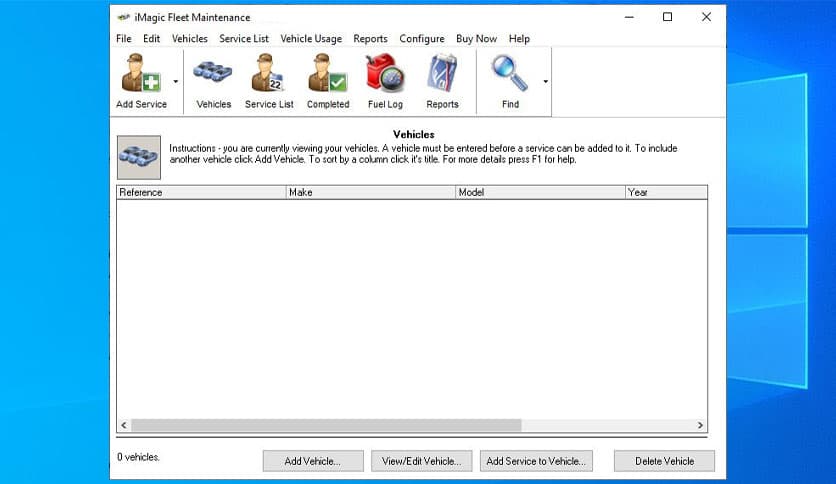Click the View/Edit Vehicle... button
Screen dimensions: 836x484
[422, 461]
